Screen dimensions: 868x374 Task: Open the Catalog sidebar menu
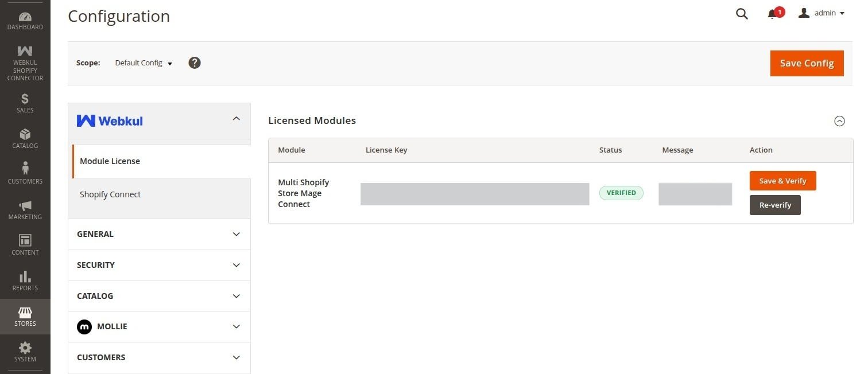[25, 139]
